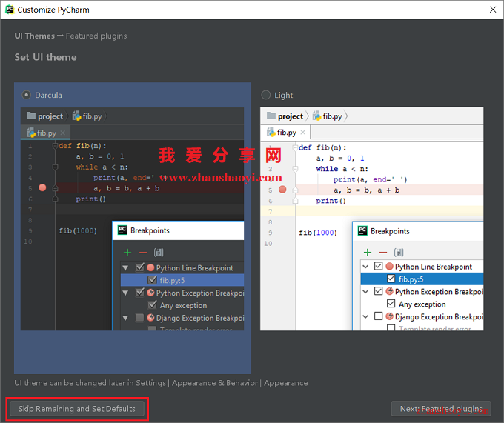Image resolution: width=504 pixels, height=423 pixels.
Task: Collapse Python Exception Breakpoint node in Darcula preview
Action: click(x=125, y=293)
